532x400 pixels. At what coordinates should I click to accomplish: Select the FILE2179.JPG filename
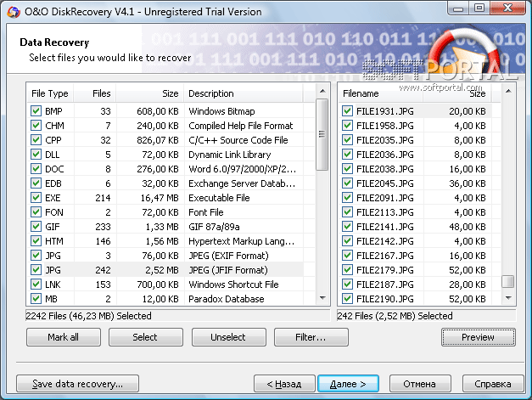pyautogui.click(x=385, y=270)
